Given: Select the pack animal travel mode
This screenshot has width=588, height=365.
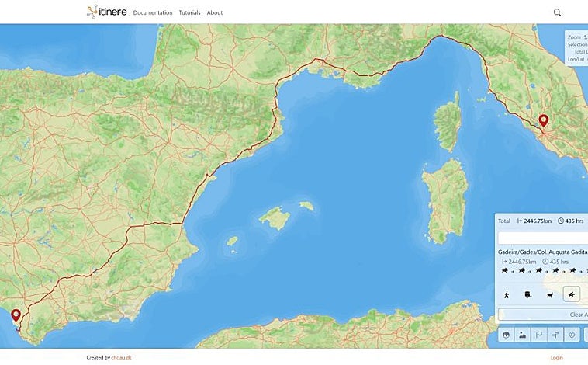Looking at the screenshot, I should pyautogui.click(x=550, y=295).
